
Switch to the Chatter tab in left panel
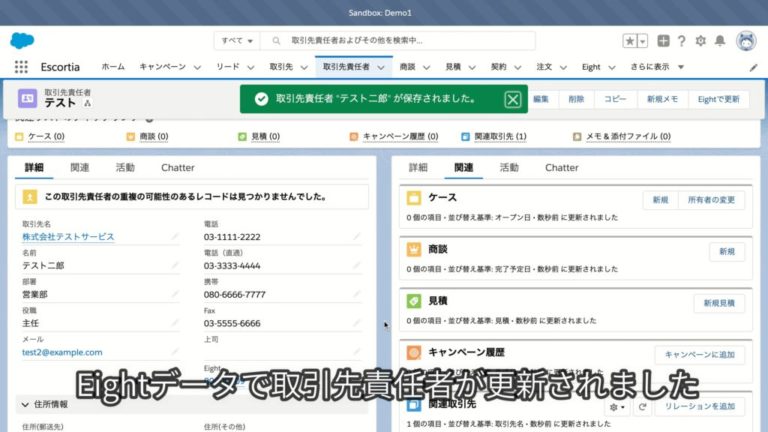178,168
